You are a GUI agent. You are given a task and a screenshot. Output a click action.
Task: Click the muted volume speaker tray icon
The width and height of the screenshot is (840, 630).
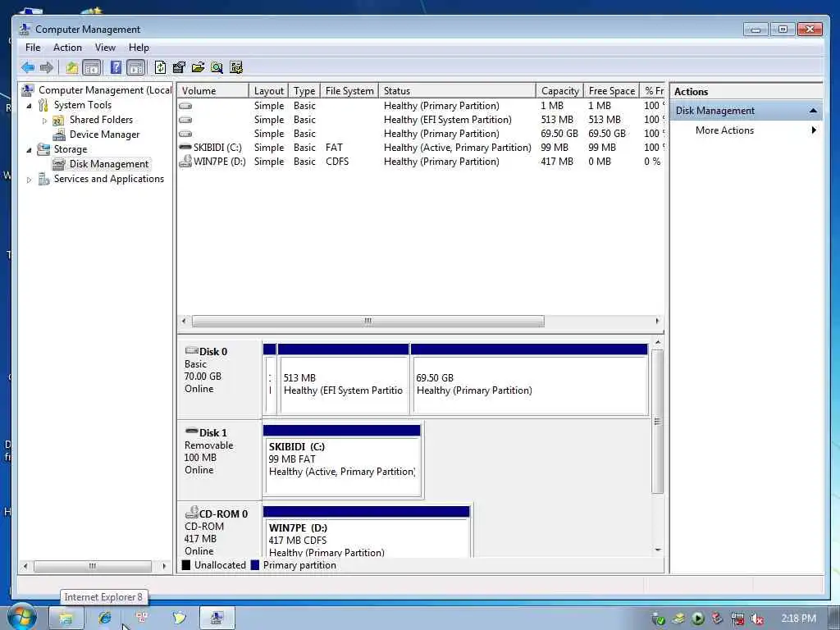pos(757,619)
